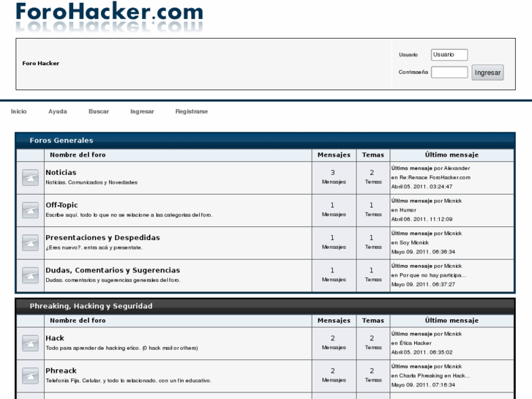Click the Ingresar login button
Viewport: 532px width, 399px height.
(487, 72)
